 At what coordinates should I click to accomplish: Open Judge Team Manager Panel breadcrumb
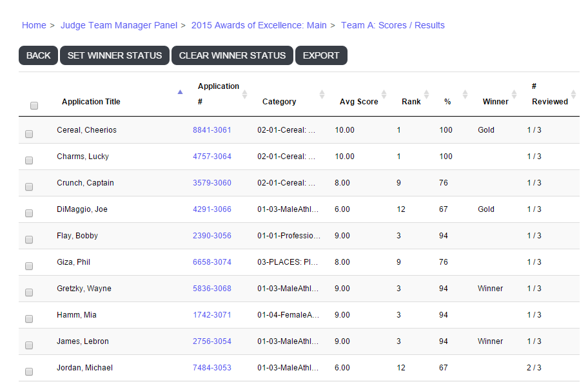(x=119, y=25)
